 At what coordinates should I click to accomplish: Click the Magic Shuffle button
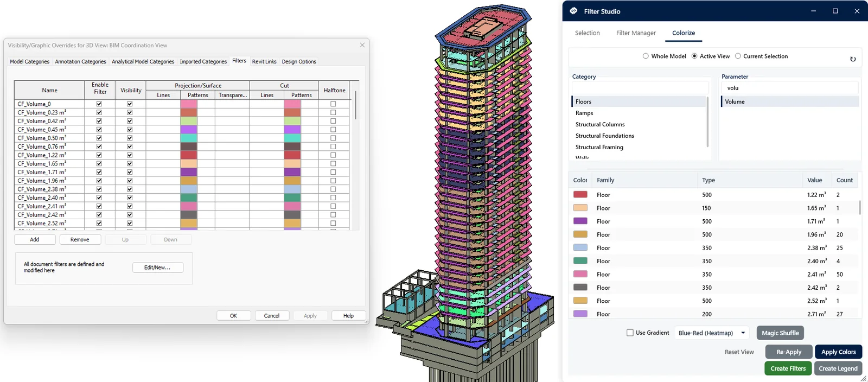[x=780, y=333]
